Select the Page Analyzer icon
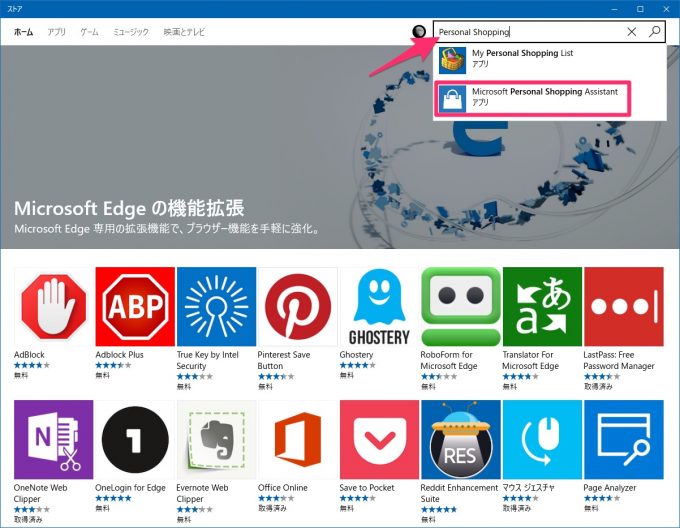 tap(624, 440)
